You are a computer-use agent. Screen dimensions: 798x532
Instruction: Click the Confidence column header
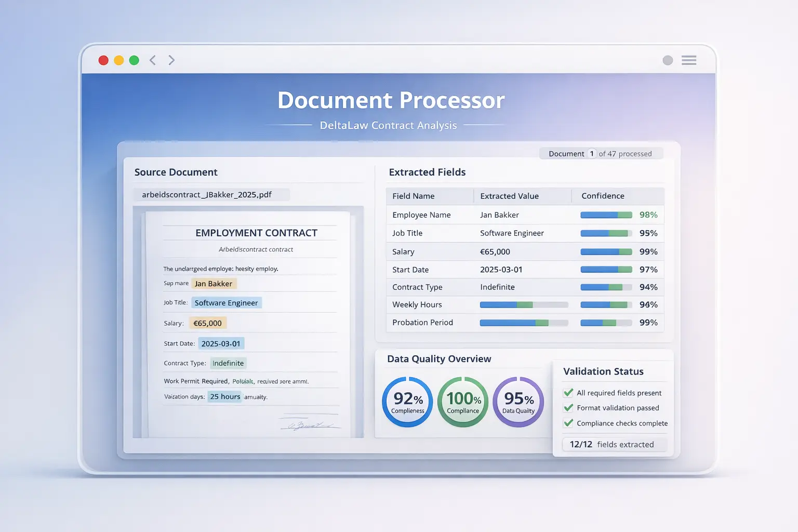coord(603,196)
